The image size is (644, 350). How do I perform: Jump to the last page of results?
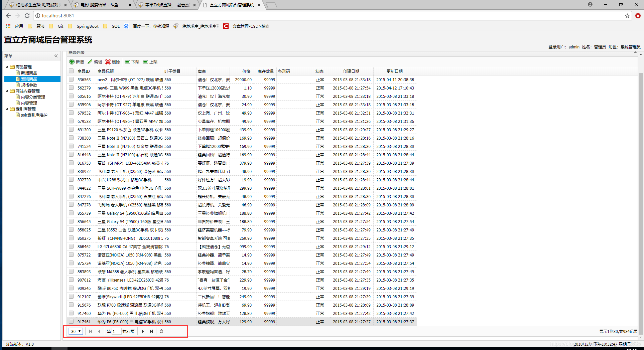click(151, 331)
